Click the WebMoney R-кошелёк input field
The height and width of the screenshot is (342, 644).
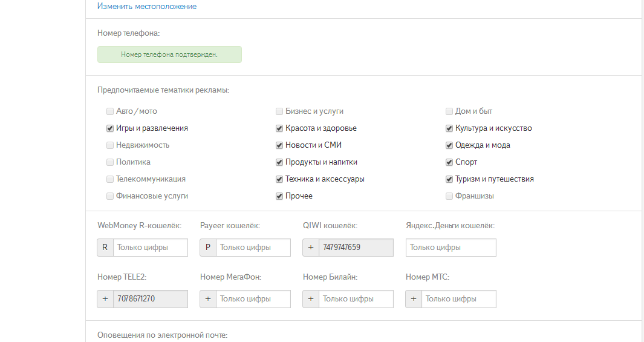pos(150,248)
